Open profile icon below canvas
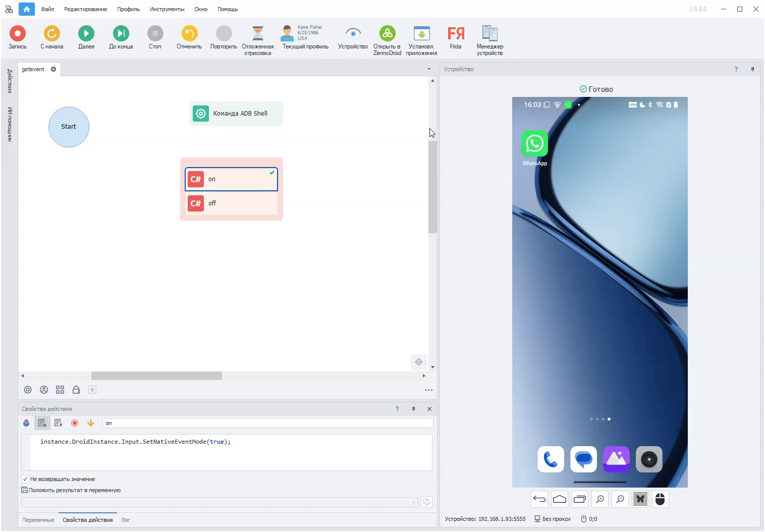This screenshot has width=765, height=532. point(44,390)
